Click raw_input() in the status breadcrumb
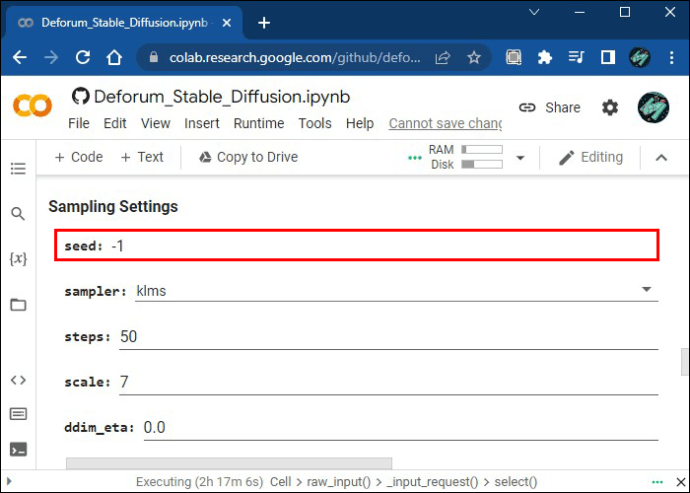690x493 pixels. click(339, 482)
